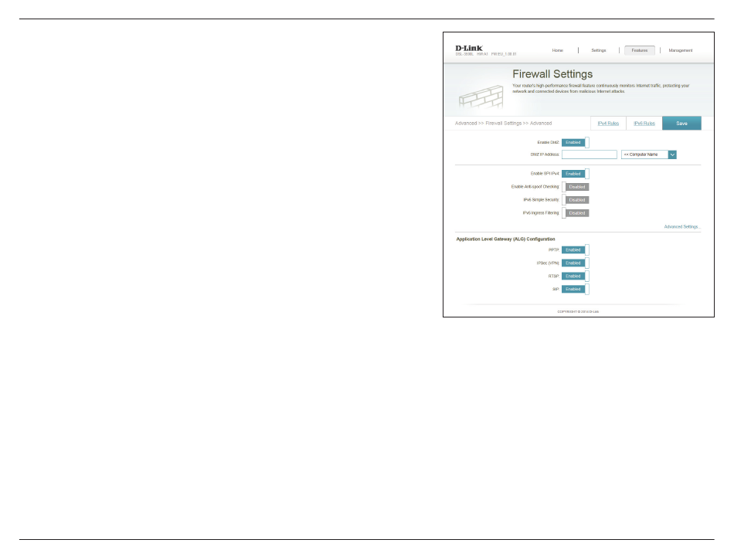This screenshot has width=734, height=560.
Task: Enable IPv6 Ingress Filtering
Action: [576, 213]
